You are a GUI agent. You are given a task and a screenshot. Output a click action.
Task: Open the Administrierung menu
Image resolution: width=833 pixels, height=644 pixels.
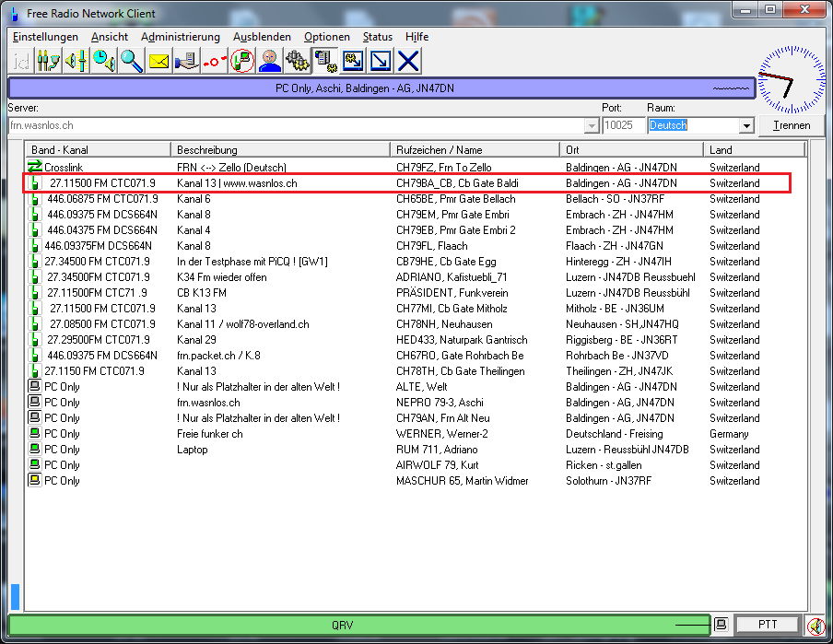180,37
